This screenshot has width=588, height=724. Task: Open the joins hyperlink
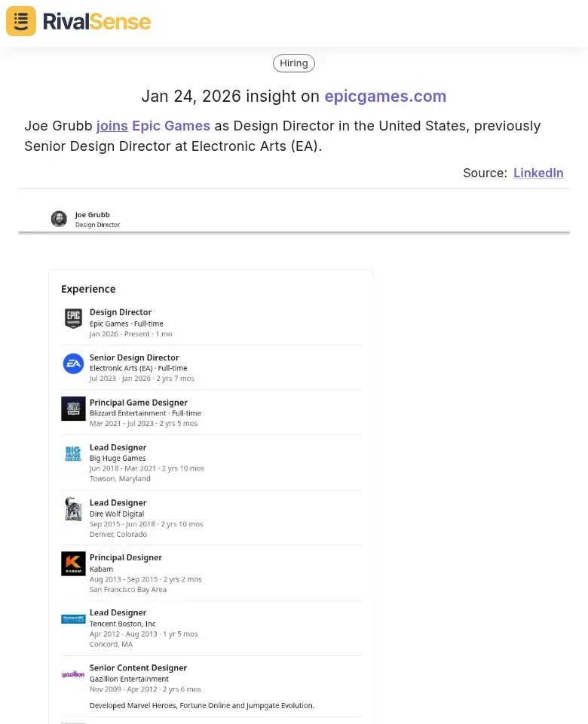(x=112, y=126)
